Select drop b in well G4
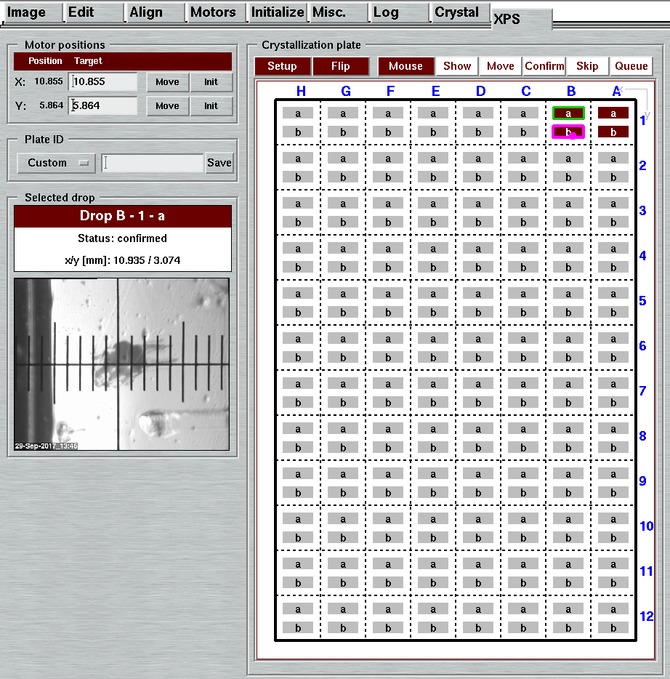This screenshot has height=679, width=670. click(342, 267)
